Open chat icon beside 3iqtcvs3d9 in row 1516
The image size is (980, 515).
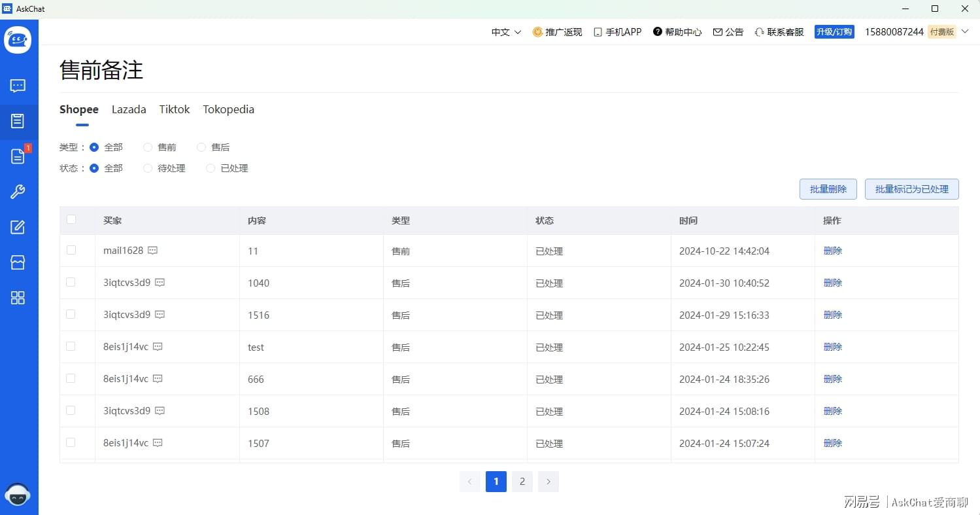[160, 315]
